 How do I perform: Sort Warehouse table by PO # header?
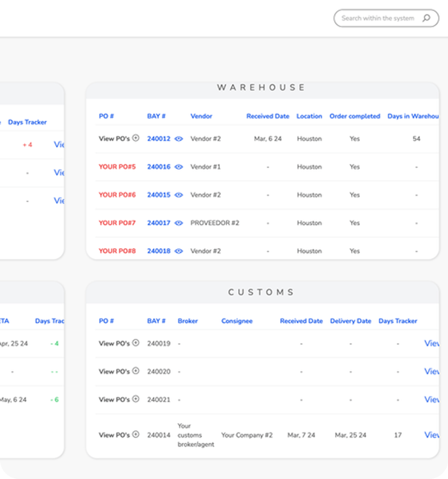(106, 116)
